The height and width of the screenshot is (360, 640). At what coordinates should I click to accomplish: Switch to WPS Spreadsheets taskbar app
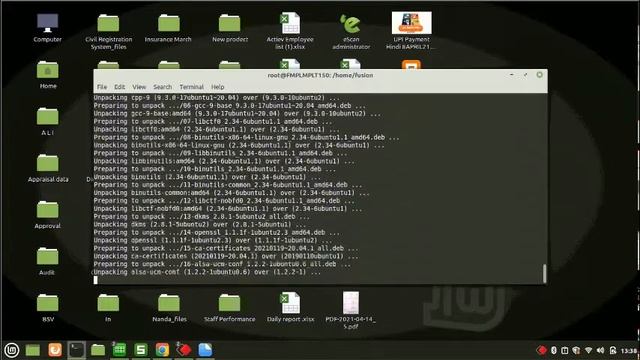click(x=141, y=350)
